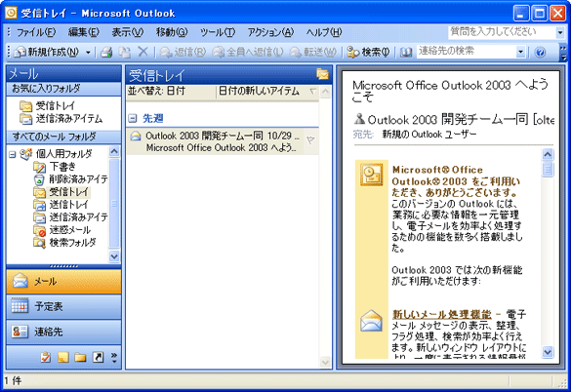The image size is (571, 392).
Task: Switch to the 予定表 calendar pane
Action: [x=63, y=306]
